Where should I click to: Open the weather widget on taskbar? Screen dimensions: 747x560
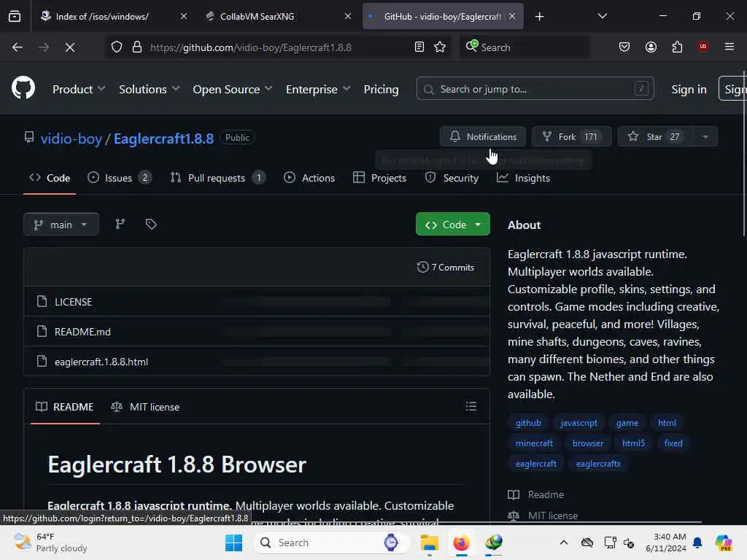point(50,542)
